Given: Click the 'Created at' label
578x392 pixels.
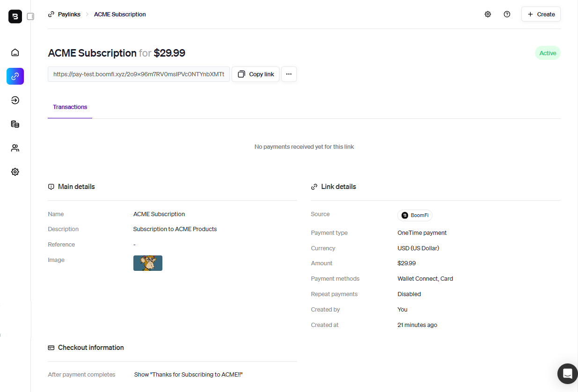Looking at the screenshot, I should pos(324,325).
